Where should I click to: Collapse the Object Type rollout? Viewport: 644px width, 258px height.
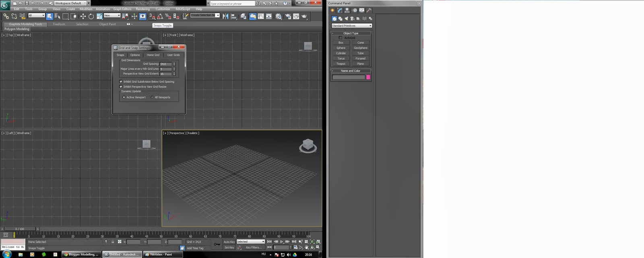tap(351, 33)
